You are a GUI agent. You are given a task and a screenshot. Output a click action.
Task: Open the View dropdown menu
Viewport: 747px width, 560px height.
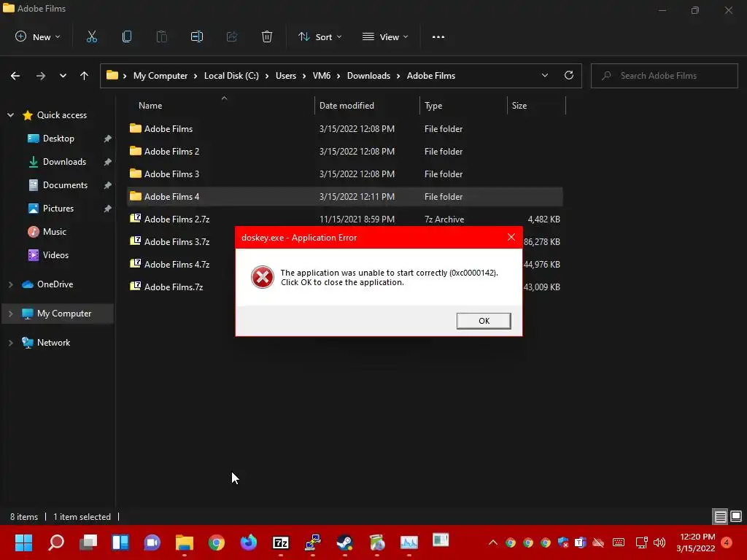point(385,36)
